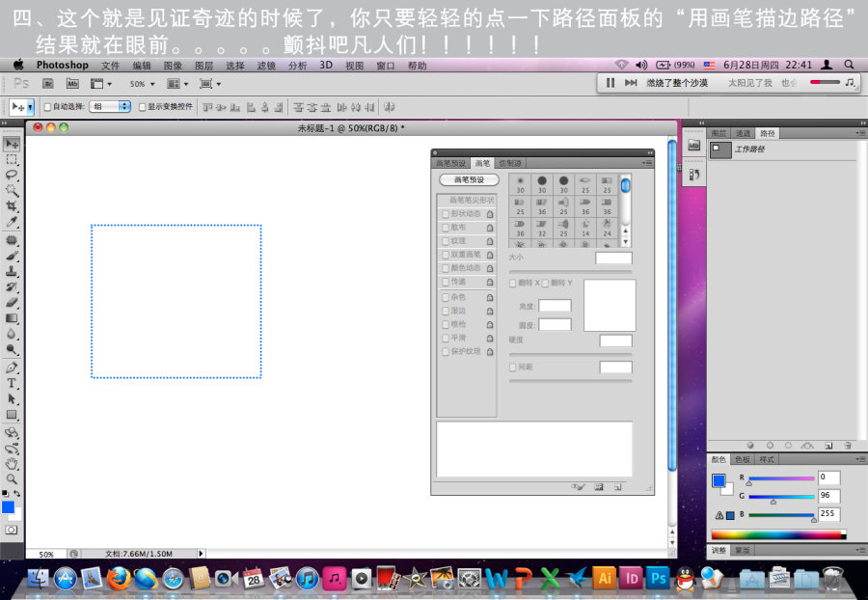The width and height of the screenshot is (868, 600).
Task: Click the 画笔预设 button
Action: click(x=469, y=179)
